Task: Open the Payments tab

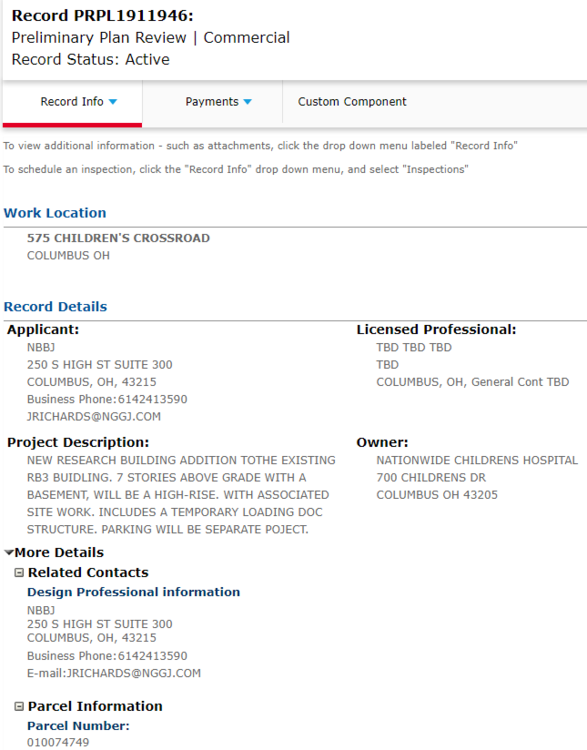Action: 212,102
